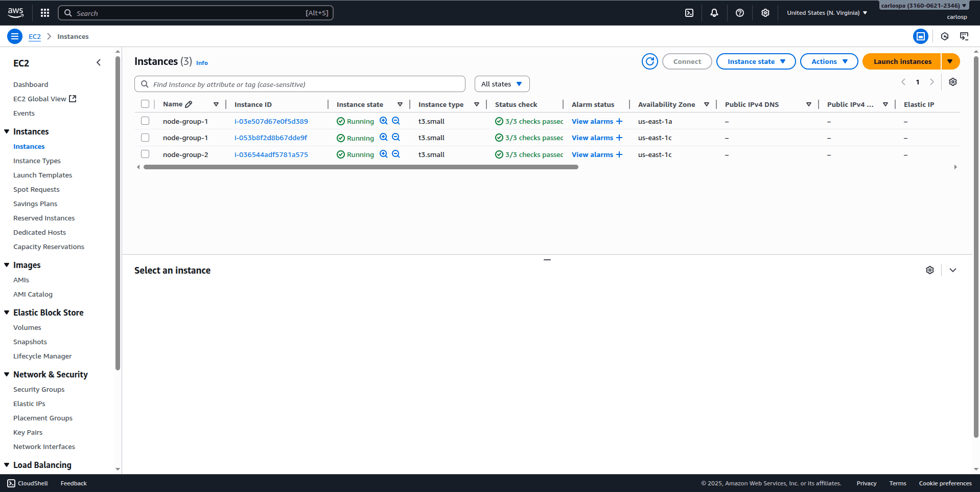Image resolution: width=980 pixels, height=492 pixels.
Task: Go to Security Groups in sidebar
Action: [39, 389]
